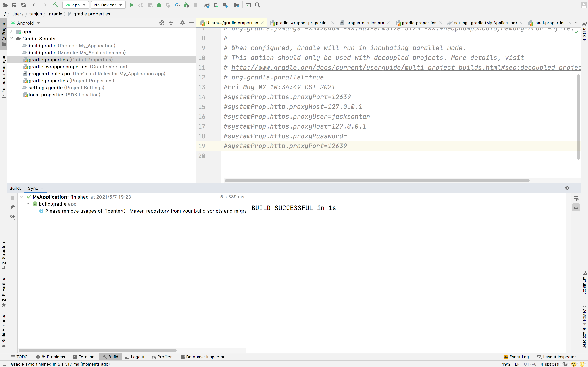Navigate back with the left arrow
Screen dimensions: 588x367
35,5
